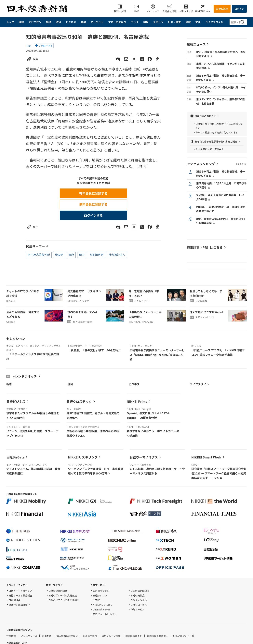Share on X using bottom icon
This screenshot has height=644, width=253.
click(x=142, y=227)
